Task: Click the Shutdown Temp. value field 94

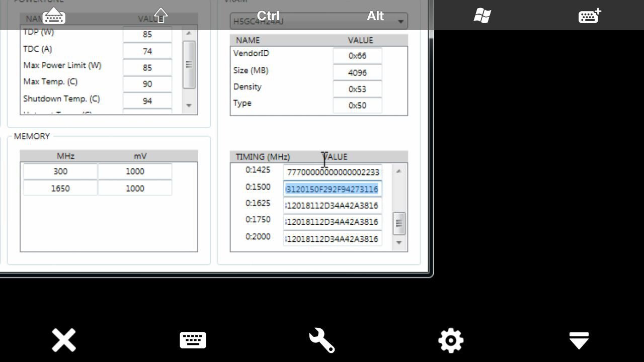Action: [x=147, y=101]
